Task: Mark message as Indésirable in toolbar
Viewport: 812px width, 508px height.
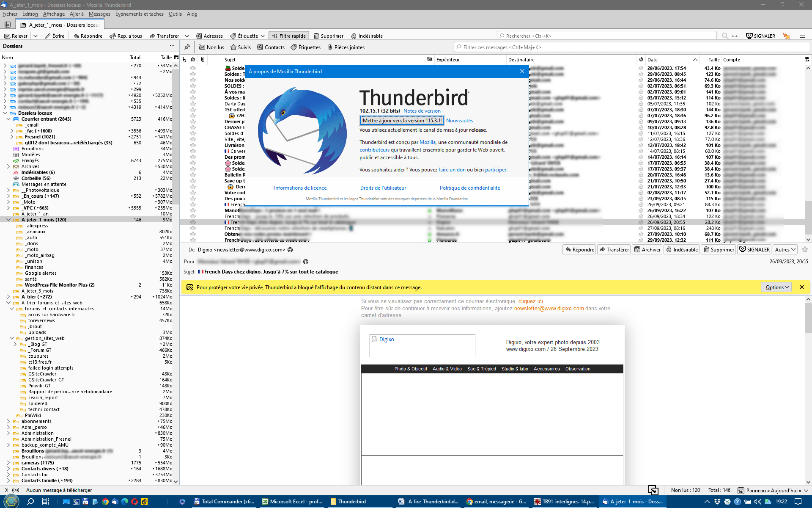Action: pos(367,36)
